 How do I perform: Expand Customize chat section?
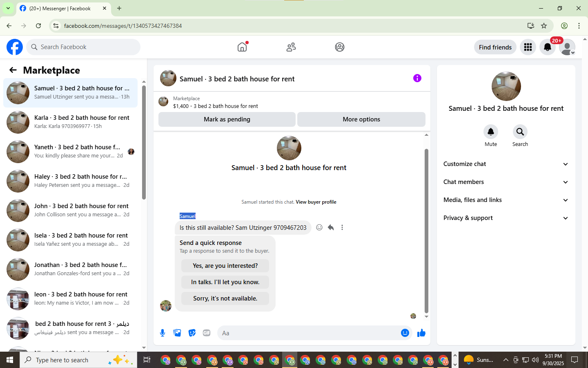click(x=506, y=164)
